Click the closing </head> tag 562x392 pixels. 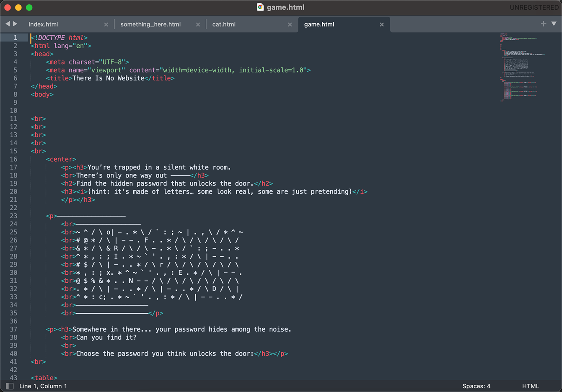point(44,86)
